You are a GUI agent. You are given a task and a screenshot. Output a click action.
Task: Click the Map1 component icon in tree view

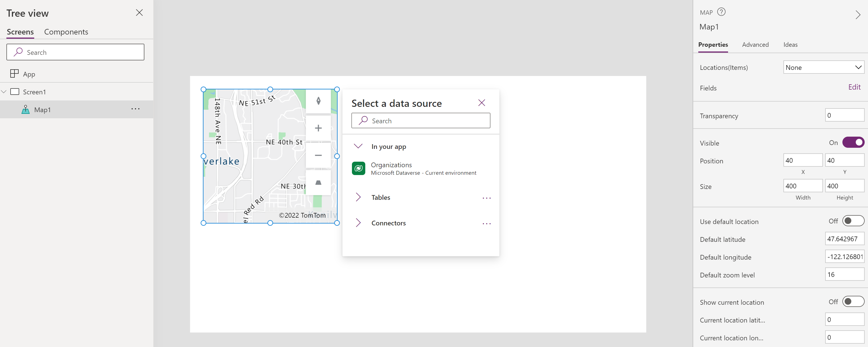pyautogui.click(x=26, y=109)
